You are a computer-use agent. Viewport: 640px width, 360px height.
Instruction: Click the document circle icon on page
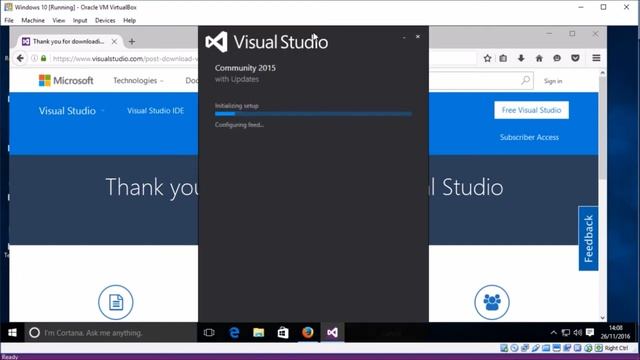pyautogui.click(x=116, y=302)
